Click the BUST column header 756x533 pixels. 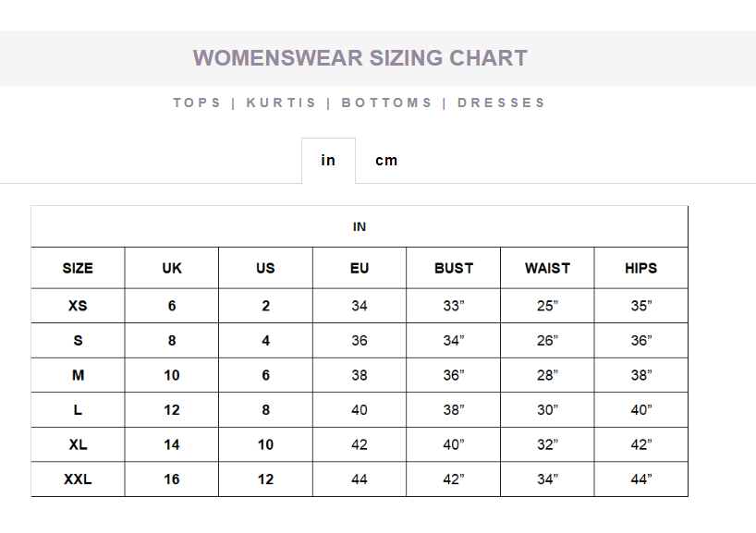[454, 268]
